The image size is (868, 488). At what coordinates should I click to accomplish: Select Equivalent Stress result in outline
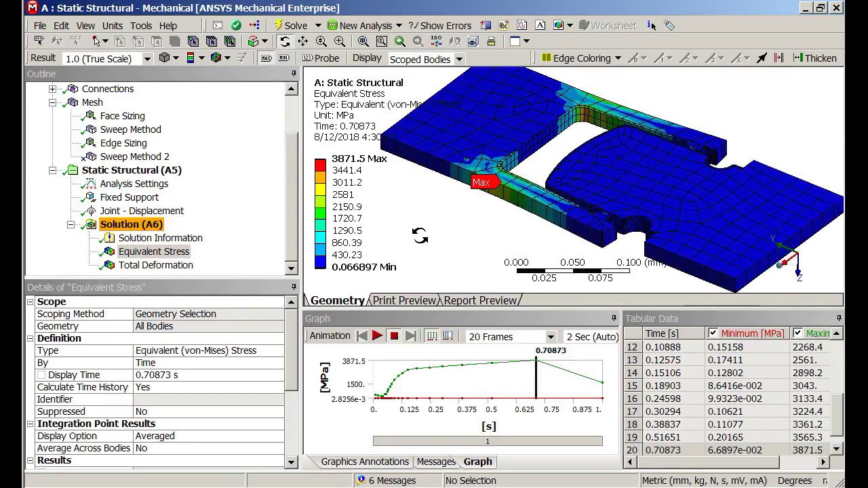154,251
